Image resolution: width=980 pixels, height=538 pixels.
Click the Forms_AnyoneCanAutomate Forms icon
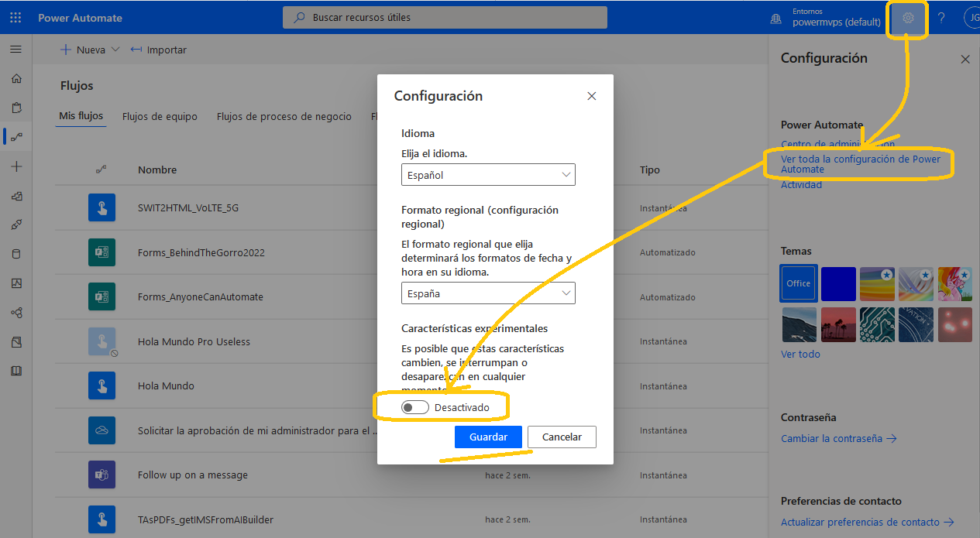101,296
